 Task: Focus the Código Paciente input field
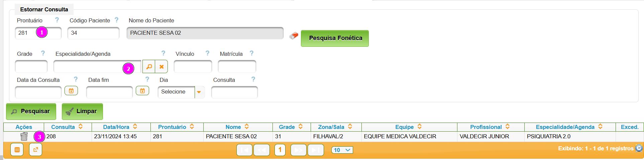click(x=93, y=33)
